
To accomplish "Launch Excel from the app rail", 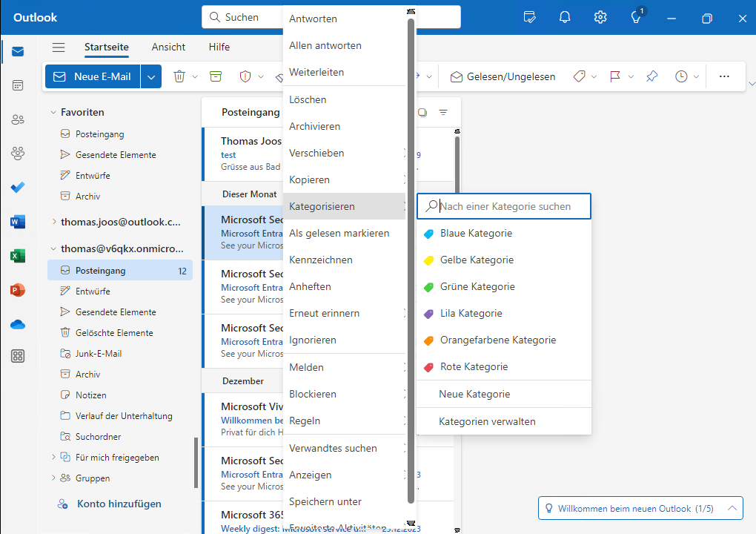I will (x=19, y=256).
